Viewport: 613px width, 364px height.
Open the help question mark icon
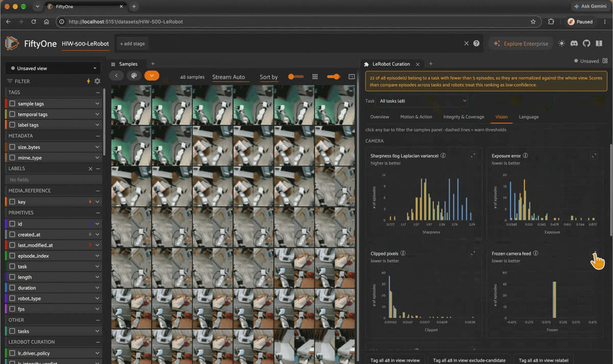click(x=477, y=43)
